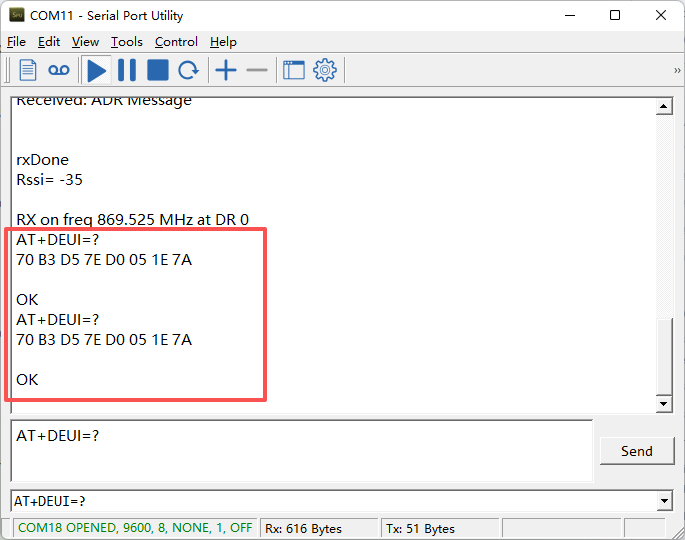Click the Send button
Screen dimensions: 685x540
pyautogui.click(x=637, y=451)
